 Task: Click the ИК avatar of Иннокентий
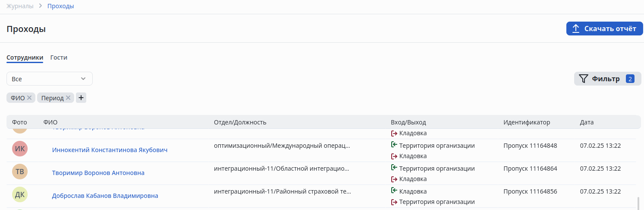(20, 150)
